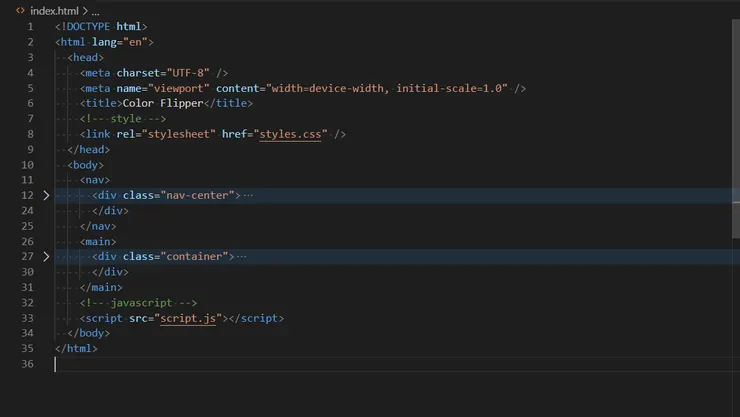Viewport: 740px width, 417px height.
Task: Expand the folded nav-center div arrow
Action: coord(46,195)
